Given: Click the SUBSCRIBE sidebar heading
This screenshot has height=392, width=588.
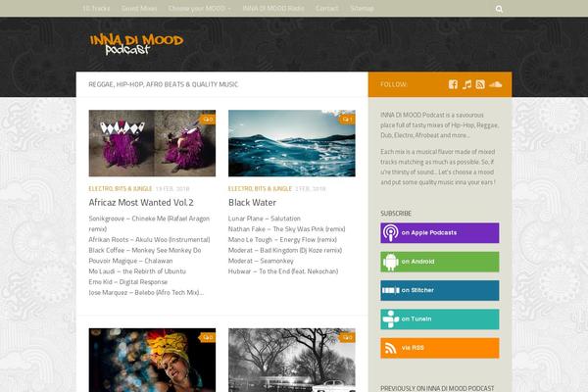Looking at the screenshot, I should [396, 214].
